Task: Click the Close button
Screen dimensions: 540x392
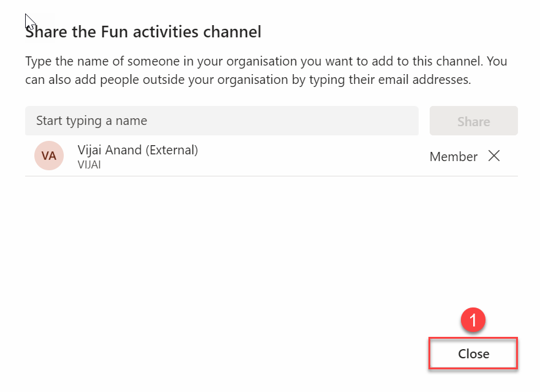Action: 473,354
